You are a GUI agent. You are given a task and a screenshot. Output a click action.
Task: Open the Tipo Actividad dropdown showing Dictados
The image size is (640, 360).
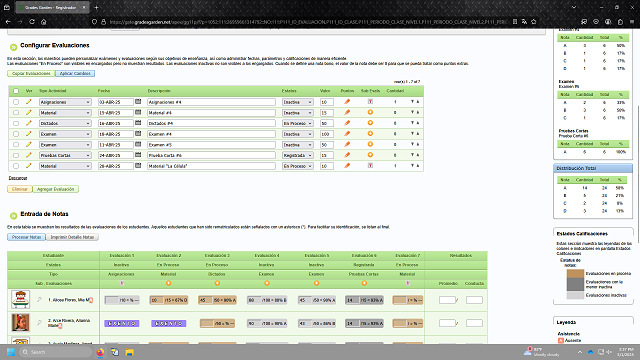[x=65, y=123]
